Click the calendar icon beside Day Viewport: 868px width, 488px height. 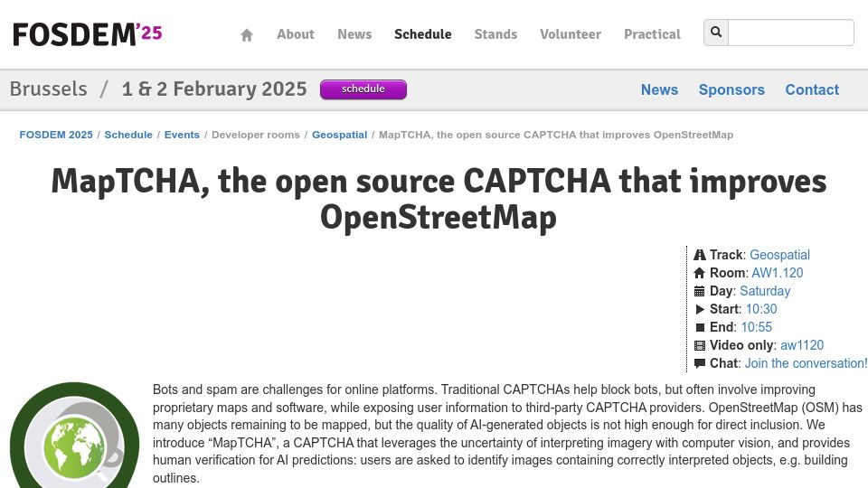pyautogui.click(x=700, y=291)
